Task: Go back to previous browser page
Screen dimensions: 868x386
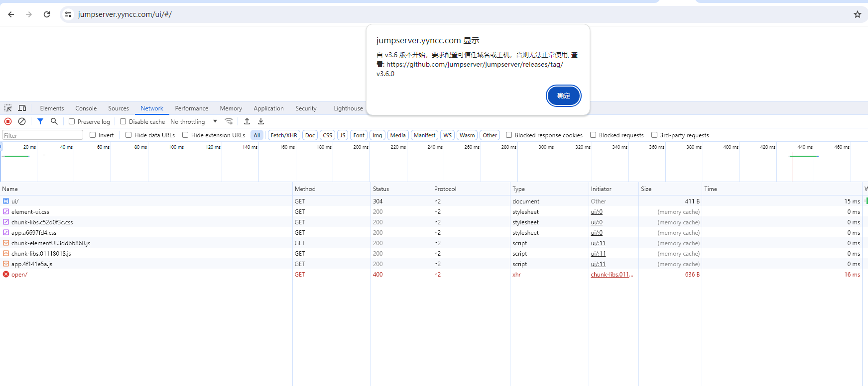Action: coord(11,14)
